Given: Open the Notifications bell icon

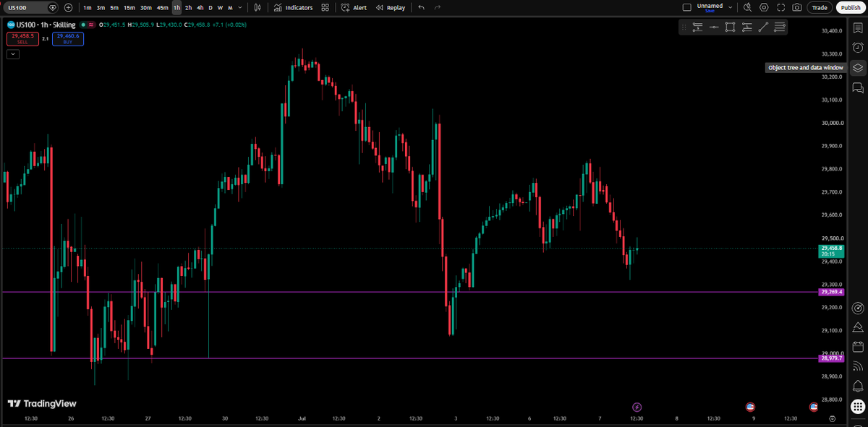Looking at the screenshot, I should [x=858, y=386].
